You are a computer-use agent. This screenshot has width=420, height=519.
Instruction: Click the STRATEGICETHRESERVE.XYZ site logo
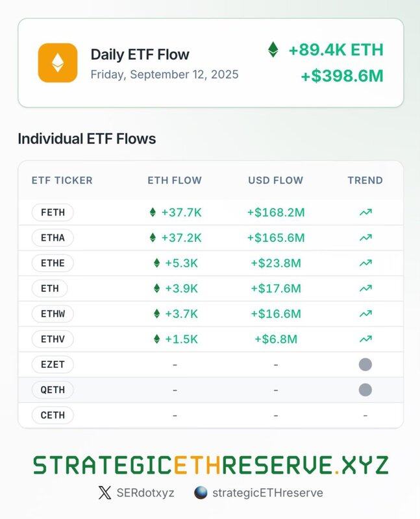pyautogui.click(x=211, y=465)
